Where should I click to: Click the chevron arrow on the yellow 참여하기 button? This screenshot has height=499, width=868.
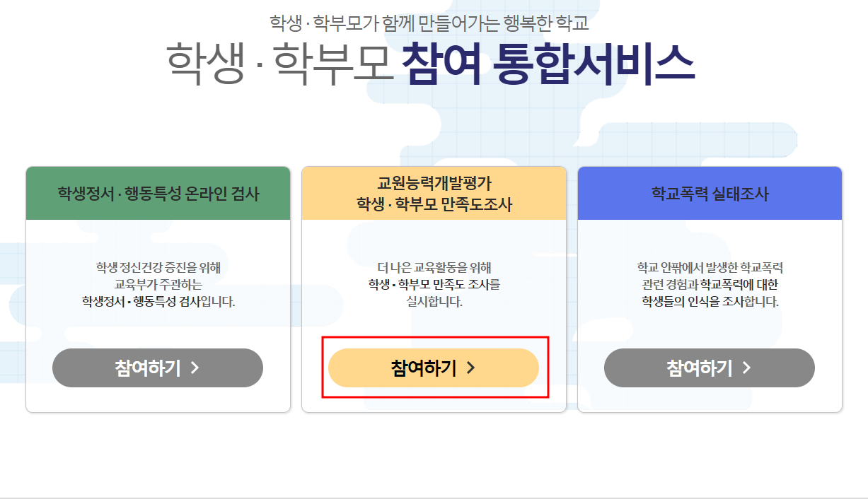tap(471, 368)
